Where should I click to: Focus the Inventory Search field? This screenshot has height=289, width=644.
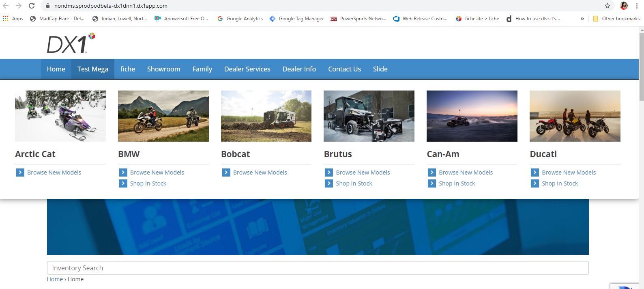[x=318, y=268]
